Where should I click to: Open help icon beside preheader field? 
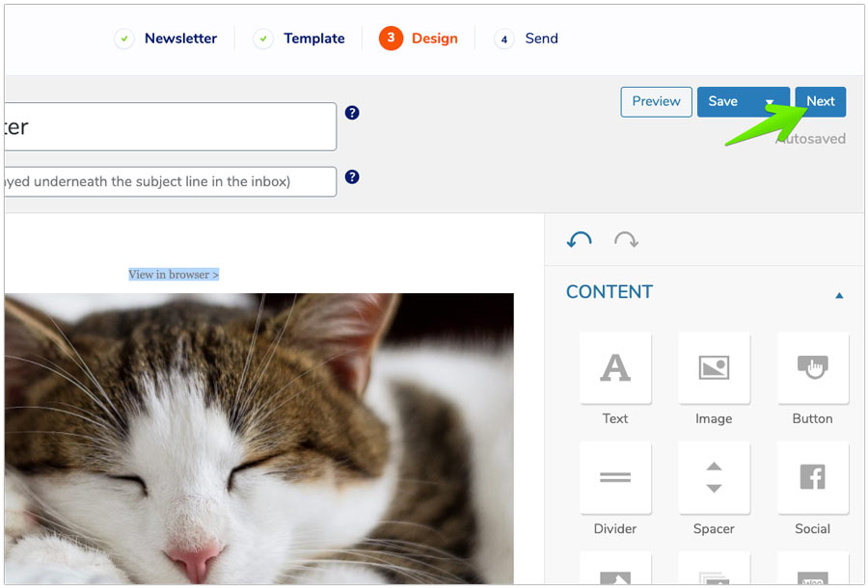[352, 177]
